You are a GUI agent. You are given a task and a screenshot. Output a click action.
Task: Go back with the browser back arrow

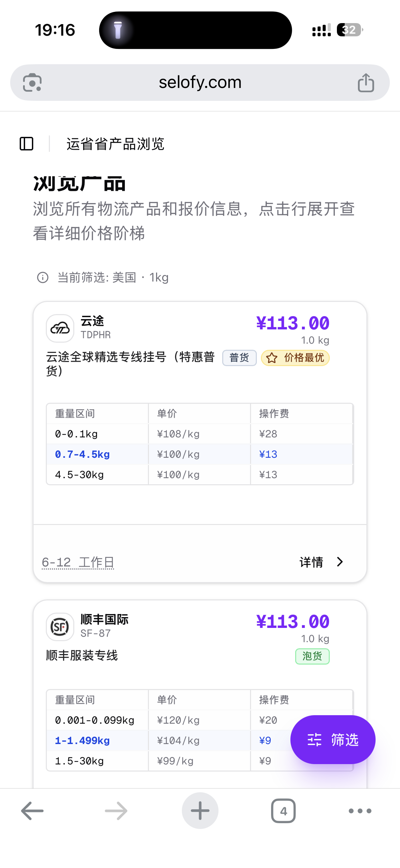coord(32,811)
